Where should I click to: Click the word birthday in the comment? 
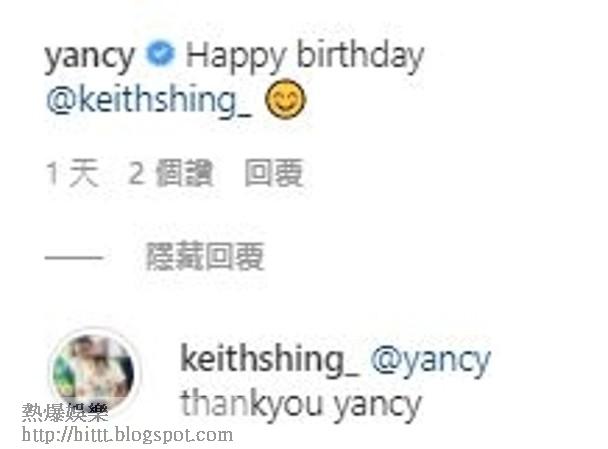pos(360,56)
